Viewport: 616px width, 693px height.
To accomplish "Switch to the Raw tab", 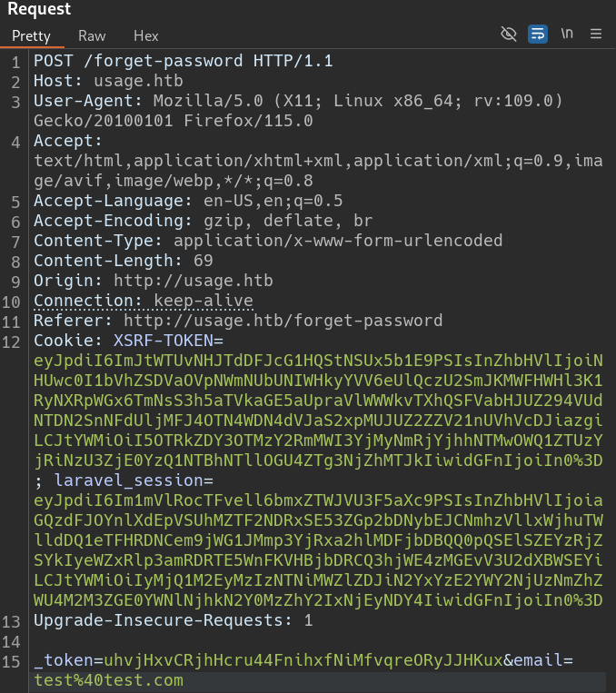I will tap(92, 36).
